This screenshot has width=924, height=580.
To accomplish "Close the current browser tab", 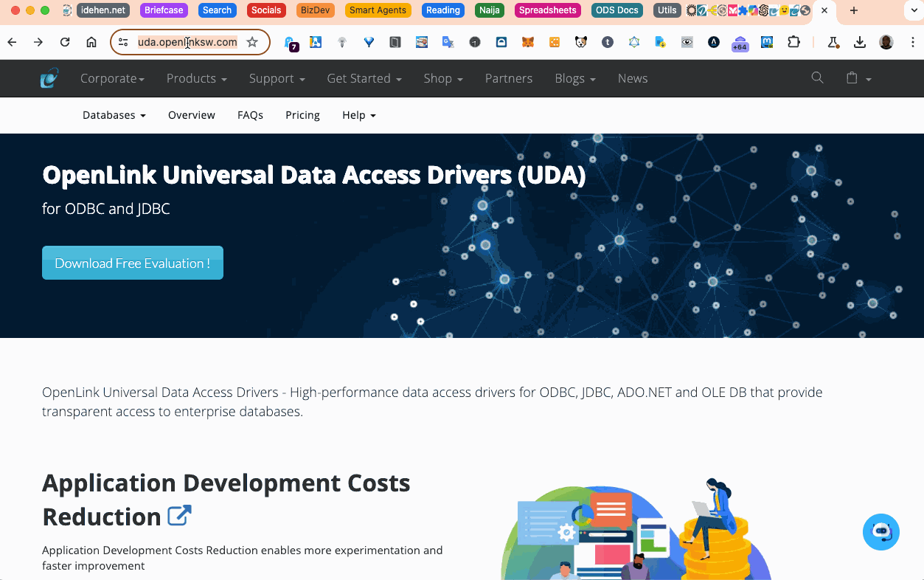I will pyautogui.click(x=824, y=10).
